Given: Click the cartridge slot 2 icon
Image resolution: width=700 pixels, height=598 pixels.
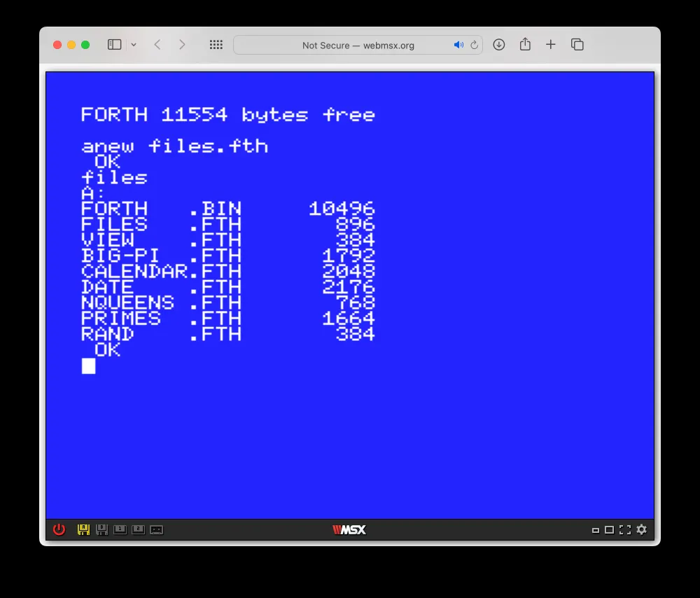Looking at the screenshot, I should click(138, 530).
